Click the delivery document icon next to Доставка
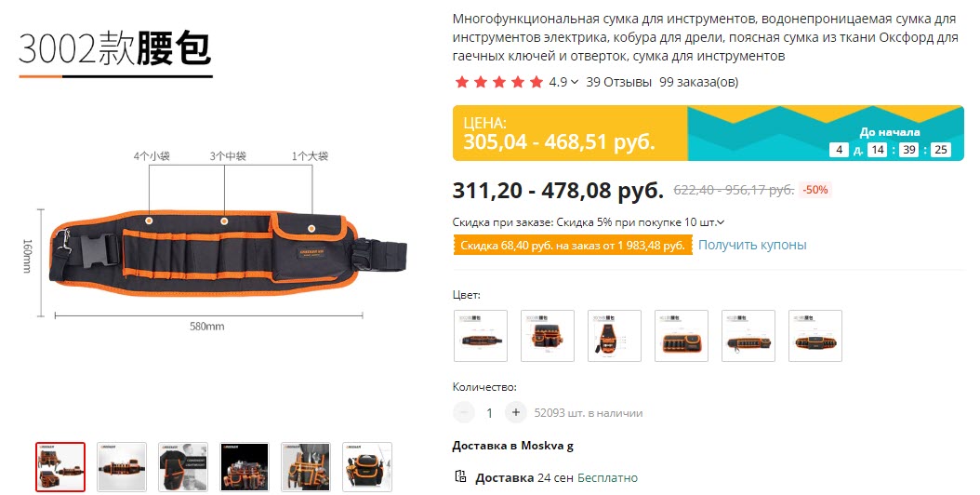Image resolution: width=980 pixels, height=495 pixels. [x=460, y=476]
